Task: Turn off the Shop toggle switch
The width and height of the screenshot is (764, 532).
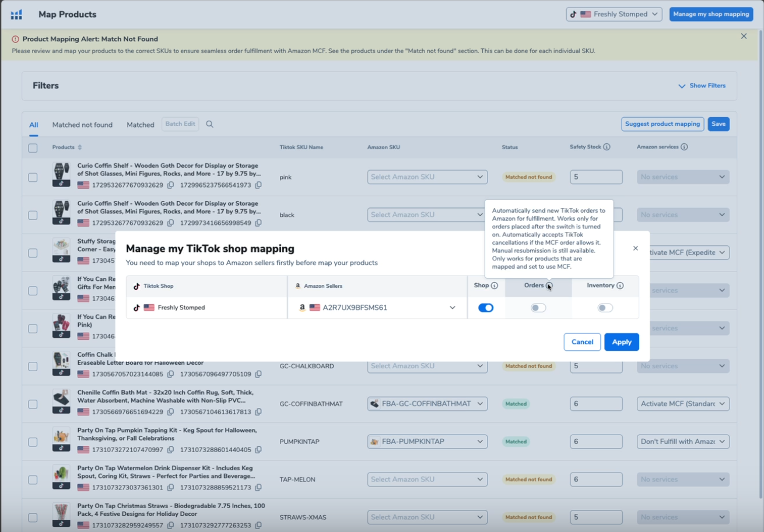Action: (485, 308)
